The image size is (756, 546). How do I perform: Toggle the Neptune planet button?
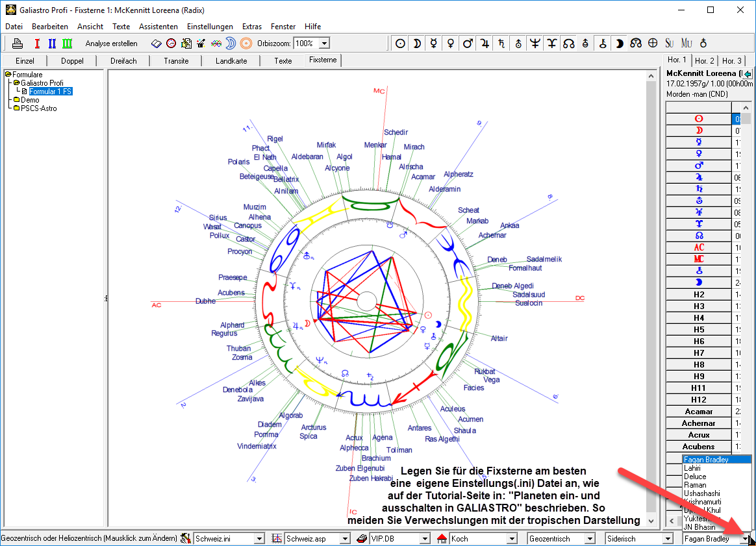[x=535, y=43]
